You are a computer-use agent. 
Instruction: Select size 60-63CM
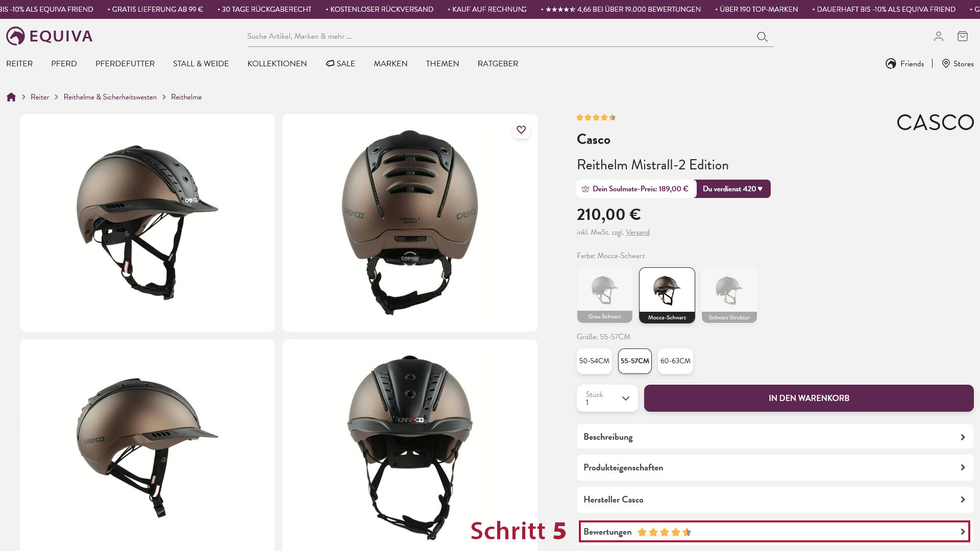pyautogui.click(x=675, y=361)
